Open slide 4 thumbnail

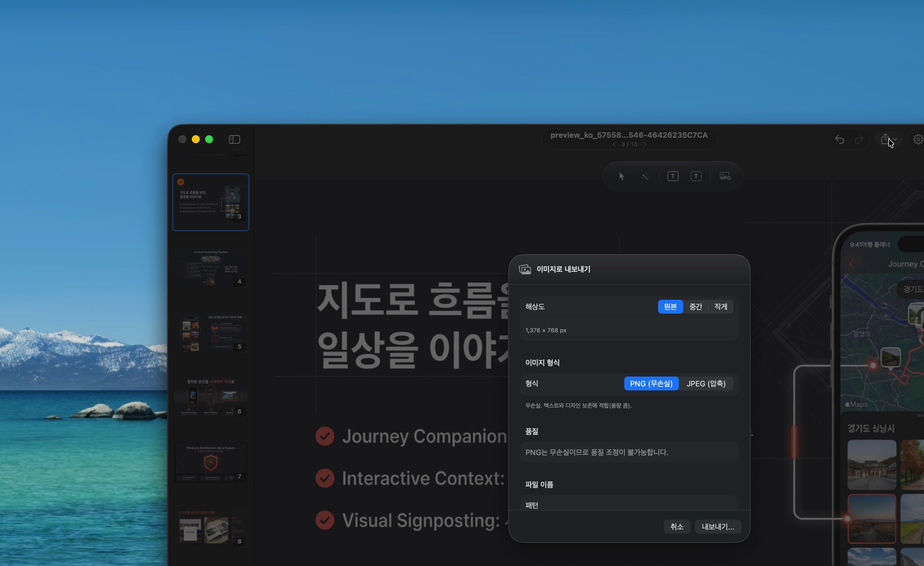click(x=211, y=267)
